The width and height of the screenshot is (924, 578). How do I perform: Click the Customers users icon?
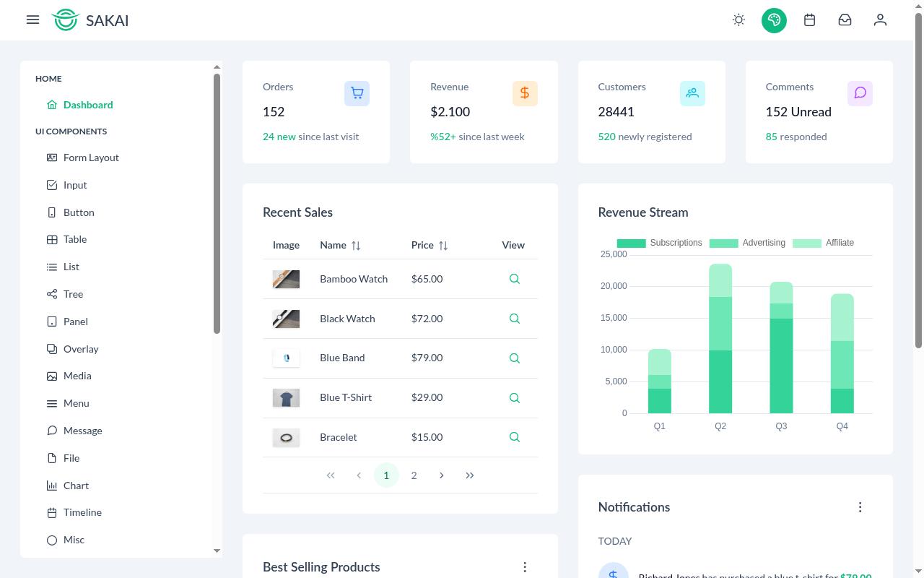click(692, 93)
